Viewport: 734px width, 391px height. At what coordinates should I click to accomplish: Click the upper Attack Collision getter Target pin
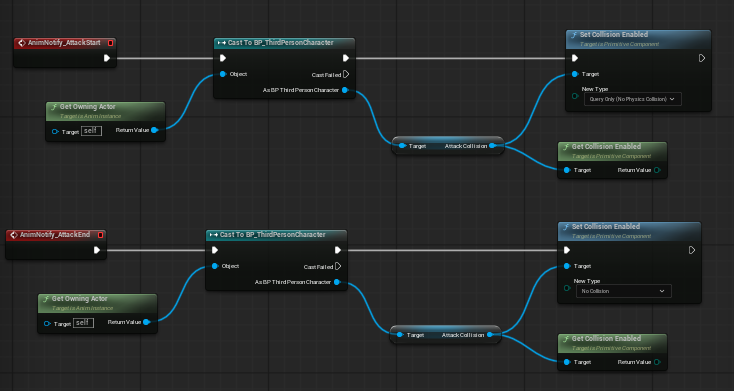coord(402,146)
